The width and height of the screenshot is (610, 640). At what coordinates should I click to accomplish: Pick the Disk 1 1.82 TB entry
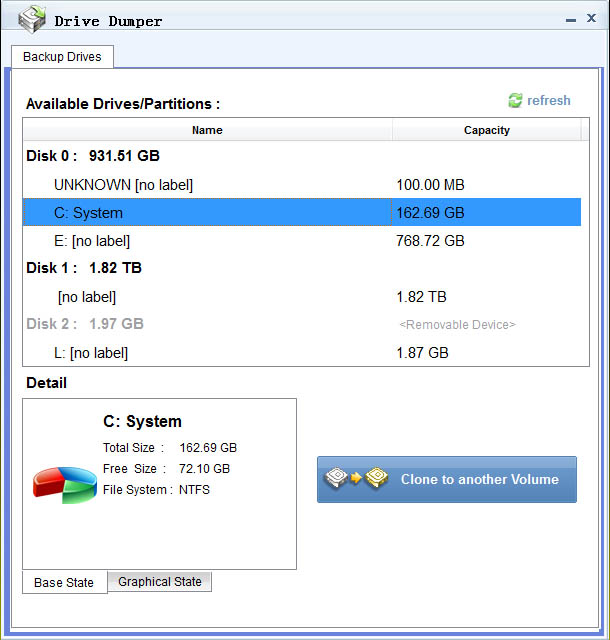[86, 268]
